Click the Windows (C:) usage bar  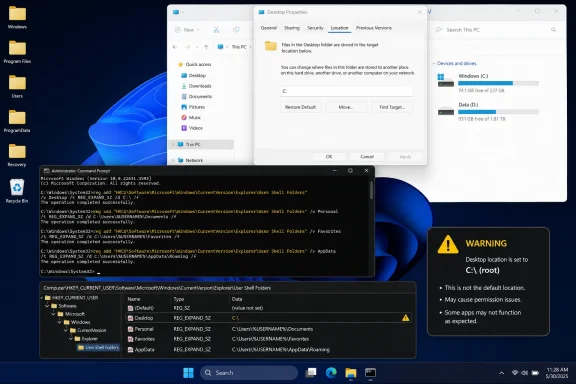click(x=498, y=83)
